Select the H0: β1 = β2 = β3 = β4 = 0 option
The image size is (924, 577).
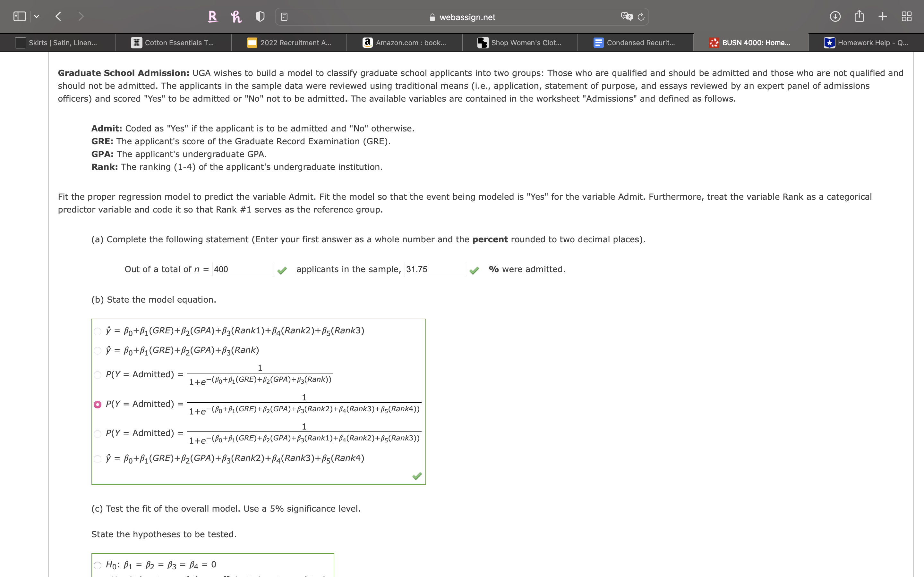click(98, 565)
